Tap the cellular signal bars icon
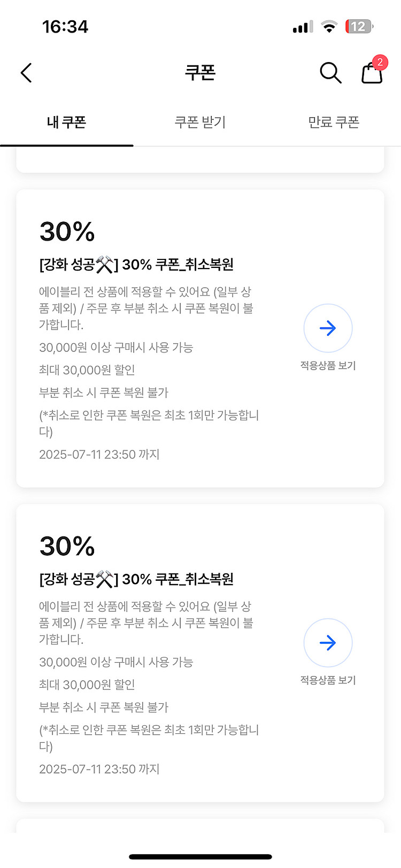Viewport: 401px width, 868px height. [x=303, y=27]
